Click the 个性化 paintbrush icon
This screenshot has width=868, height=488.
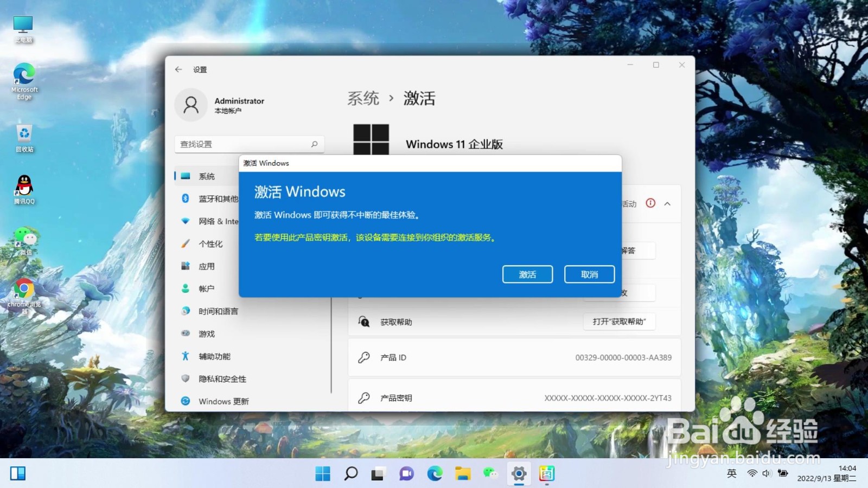pos(186,243)
